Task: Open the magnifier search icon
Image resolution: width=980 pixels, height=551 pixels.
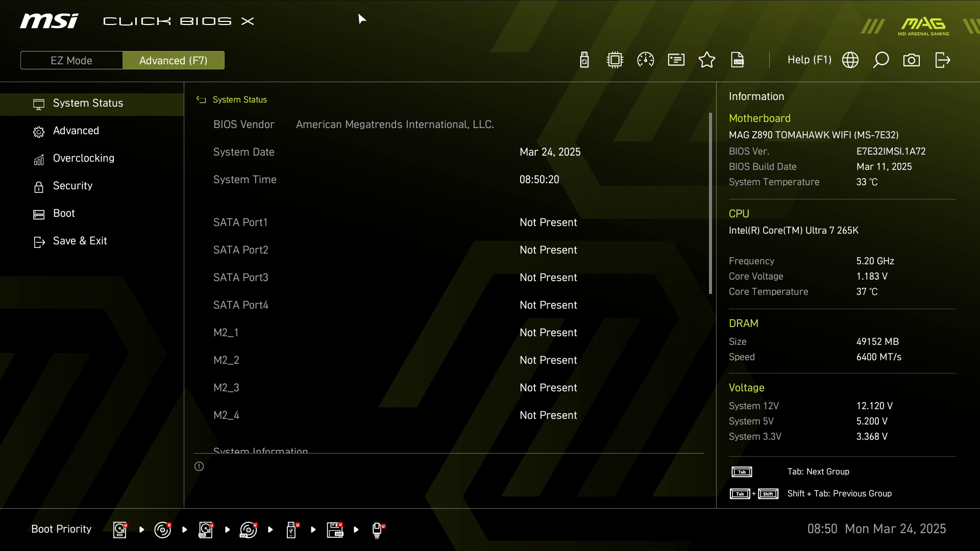Action: click(881, 60)
